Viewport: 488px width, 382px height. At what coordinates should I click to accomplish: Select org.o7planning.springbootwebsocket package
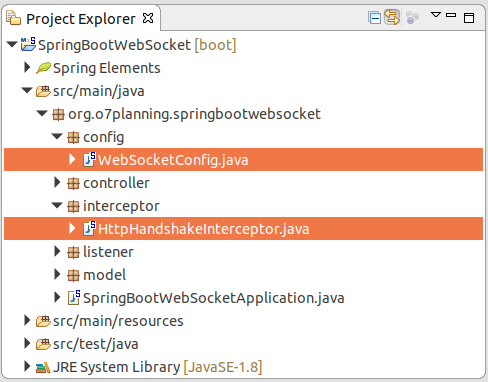194,114
